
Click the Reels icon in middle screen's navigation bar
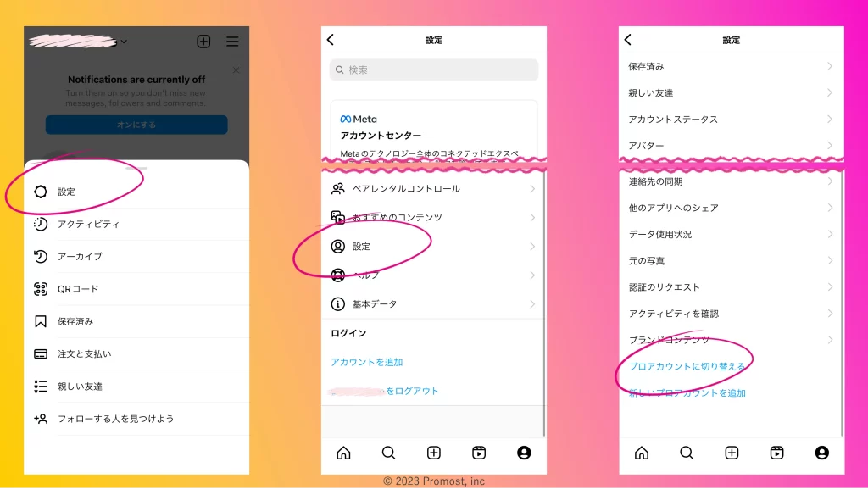(x=479, y=453)
